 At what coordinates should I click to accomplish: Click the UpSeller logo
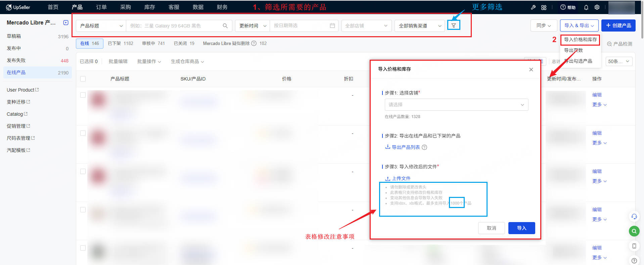coord(18,7)
